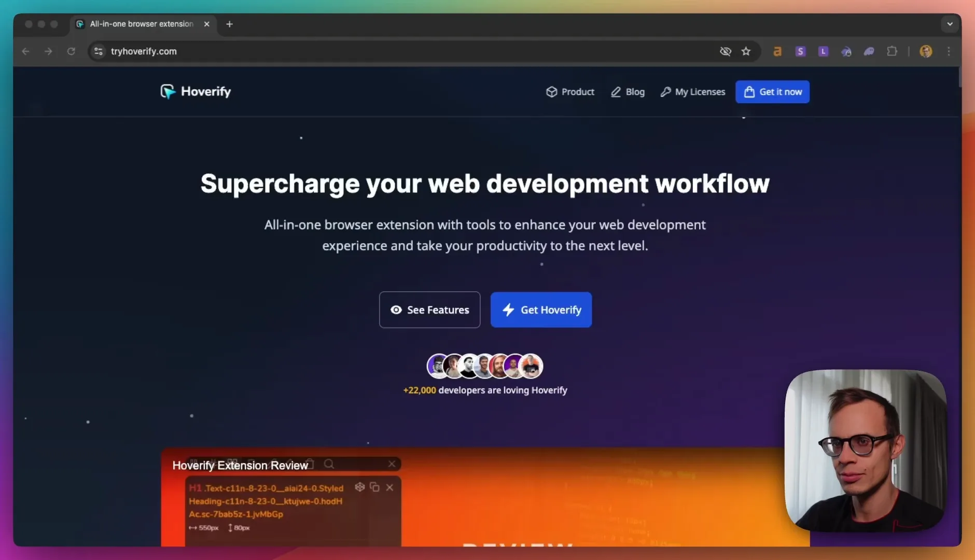975x560 pixels.
Task: Click the 'Supercharge your web development workflow' heading
Action: pos(485,184)
